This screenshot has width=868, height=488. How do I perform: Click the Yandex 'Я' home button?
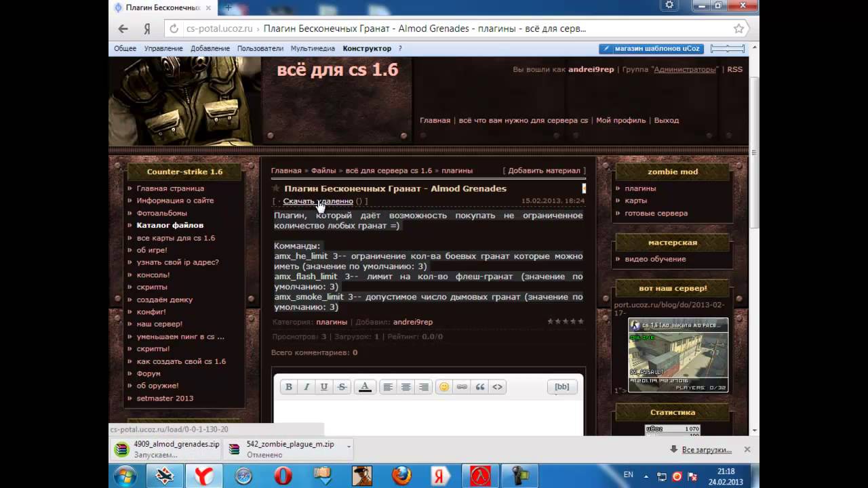(146, 29)
